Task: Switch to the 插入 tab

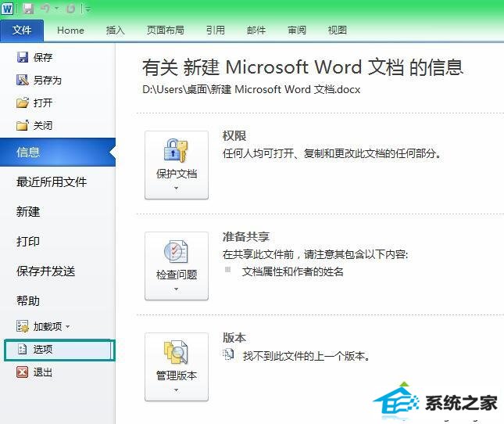Action: coord(115,31)
